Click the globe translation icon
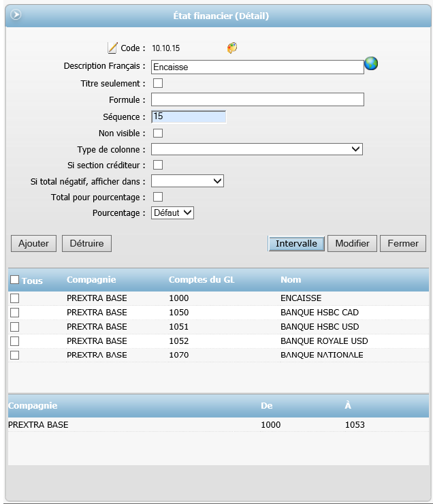Screen dimensions: 433x504 coord(371,64)
